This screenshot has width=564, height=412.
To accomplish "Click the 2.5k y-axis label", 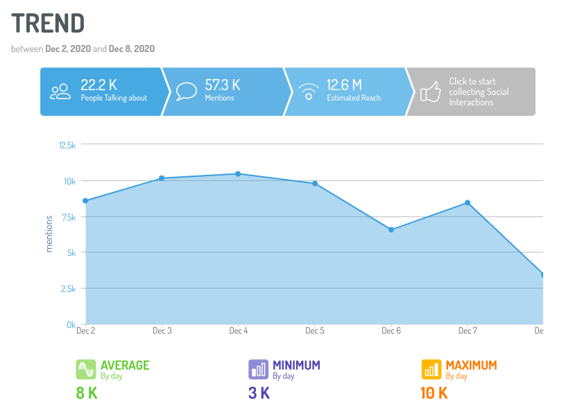I will (68, 289).
